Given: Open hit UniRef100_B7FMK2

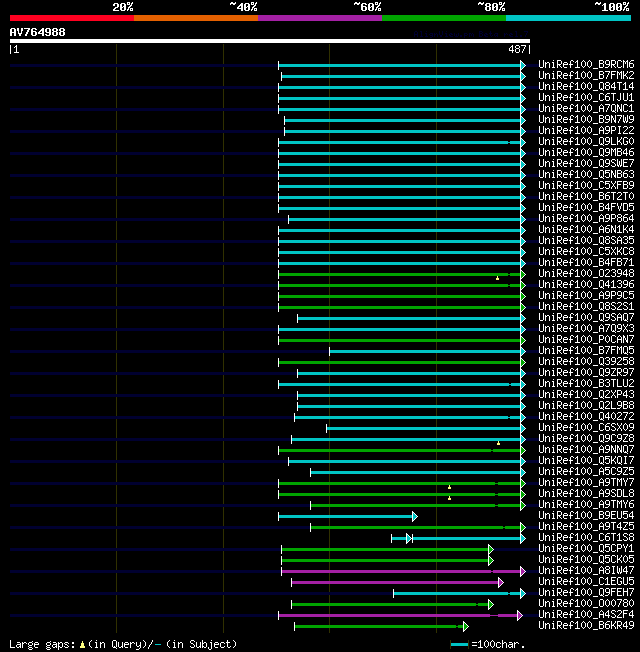Looking at the screenshot, I should (586, 75).
